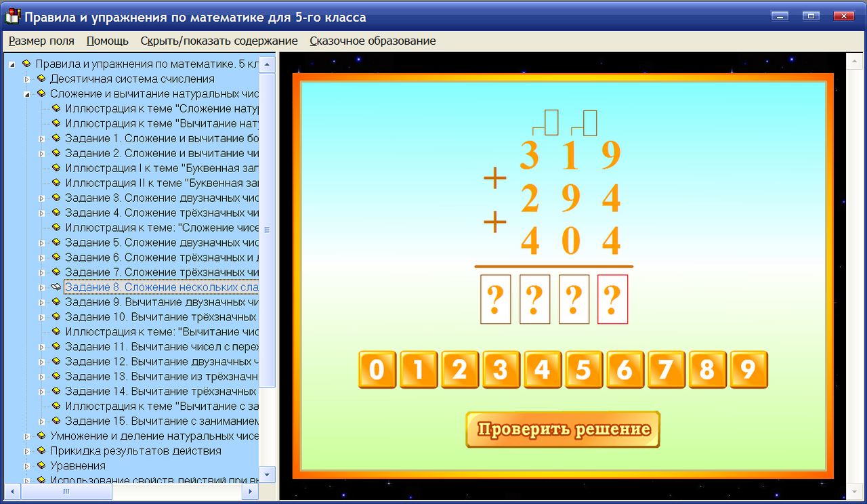Click the orange digit 7 tile

click(667, 370)
